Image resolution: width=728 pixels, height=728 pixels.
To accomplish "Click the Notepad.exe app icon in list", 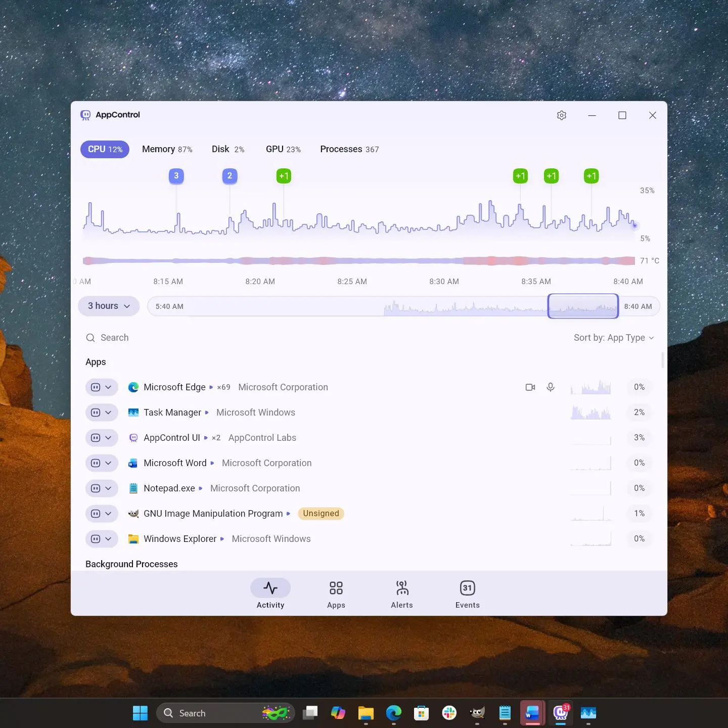I will tap(133, 488).
